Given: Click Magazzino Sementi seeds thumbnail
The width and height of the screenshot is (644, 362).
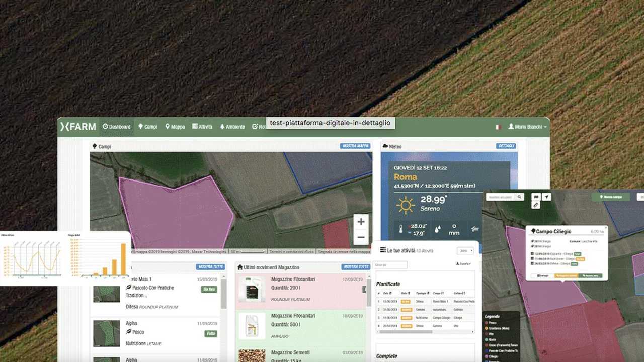Looking at the screenshot, I should (252, 356).
